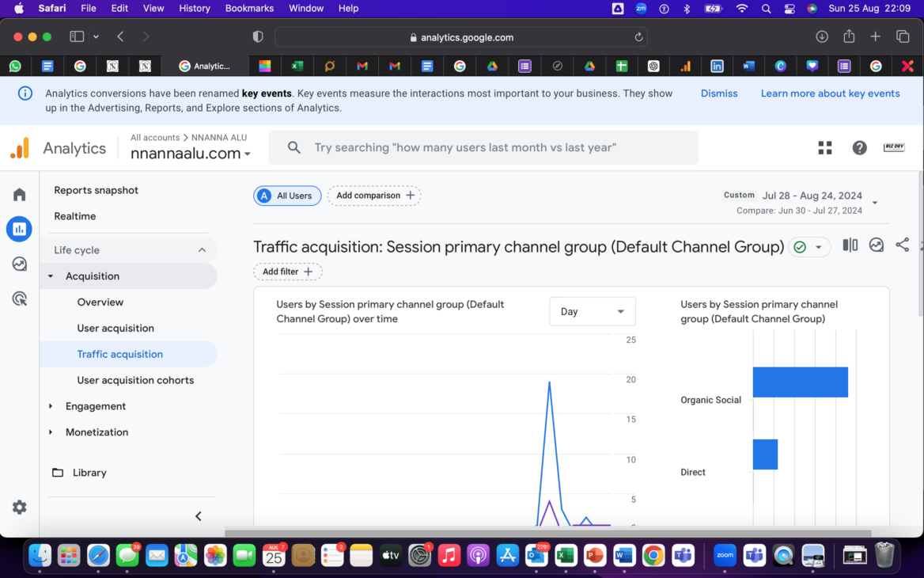Click the Edit comparisons columns icon
Screen dimensions: 924x578
point(850,245)
